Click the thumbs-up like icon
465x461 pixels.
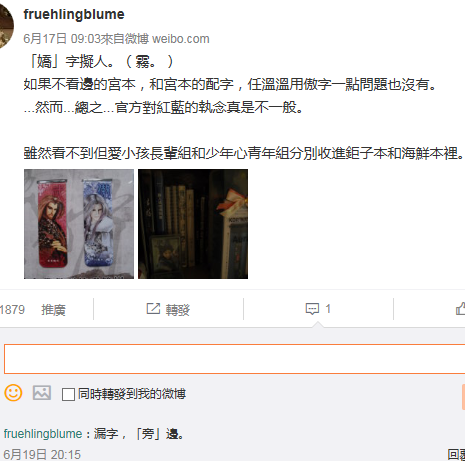pos(461,309)
